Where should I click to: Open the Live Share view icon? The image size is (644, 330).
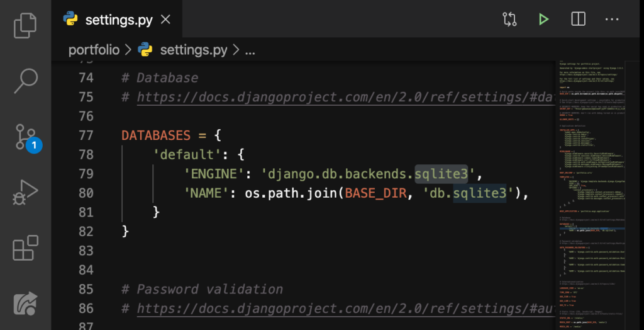[x=25, y=304]
